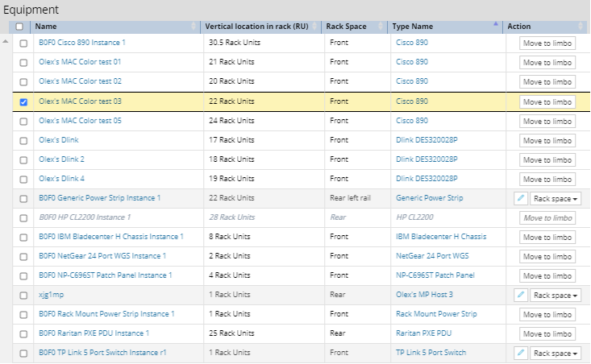The width and height of the screenshot is (591, 364).
Task: Sort by Rack Space column arrows
Action: pos(381,27)
